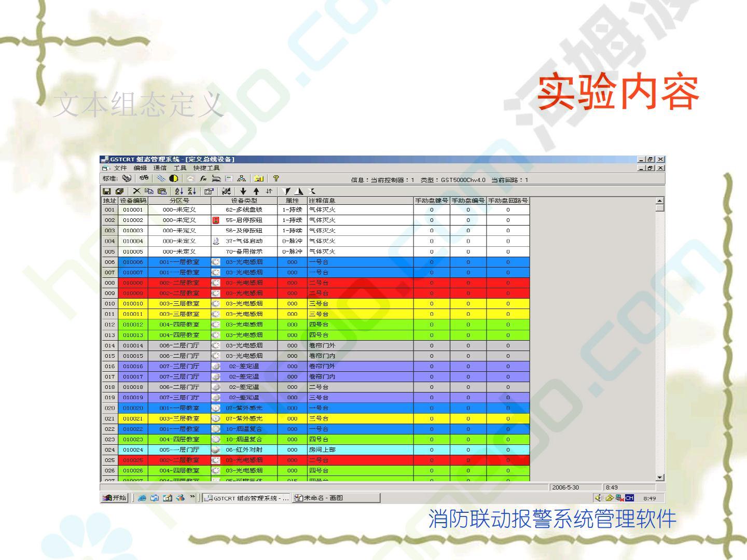747x560 pixels.
Task: Click the first filter funnel icon
Action: 286,191
